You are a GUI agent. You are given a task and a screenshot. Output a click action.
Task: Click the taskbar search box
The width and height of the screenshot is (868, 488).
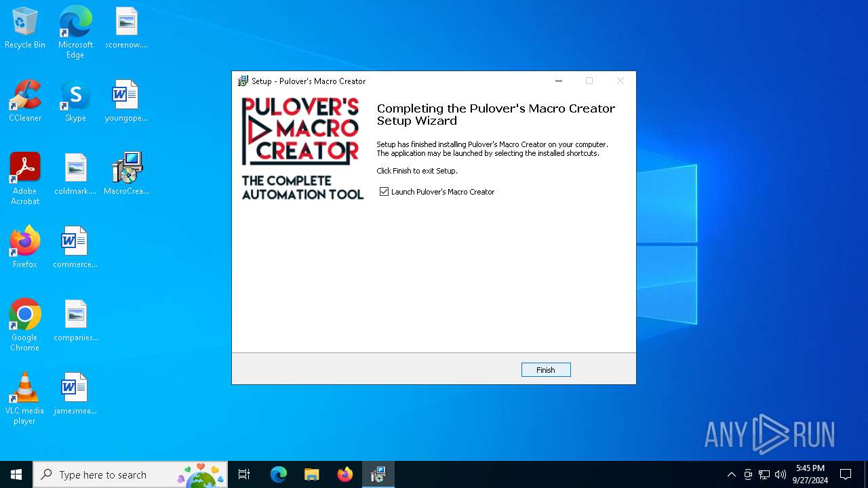(x=130, y=474)
